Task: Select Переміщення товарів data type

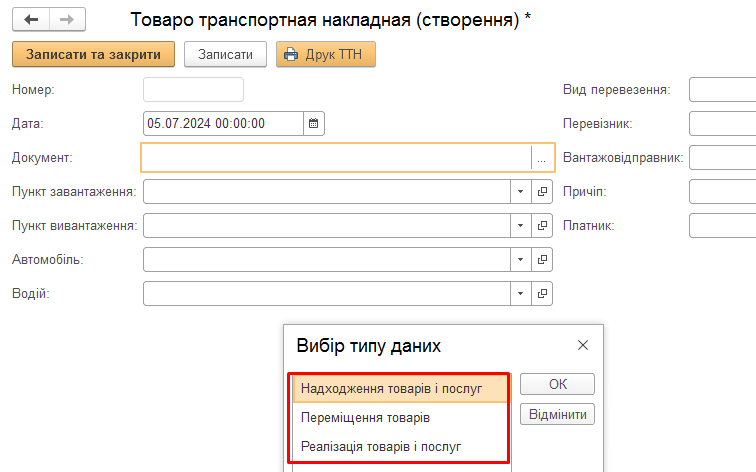Action: (365, 417)
